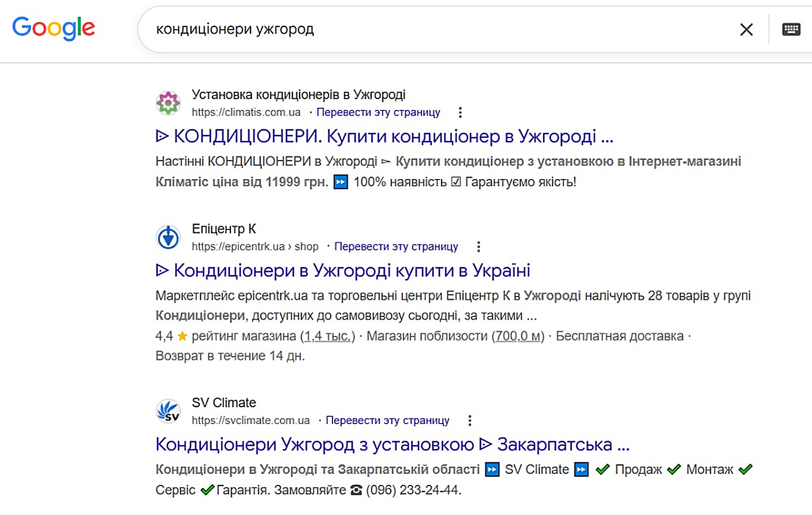Click 'Установка кондиціонерів в Ужгороді' site name
This screenshot has height=515, width=812.
tap(298, 95)
